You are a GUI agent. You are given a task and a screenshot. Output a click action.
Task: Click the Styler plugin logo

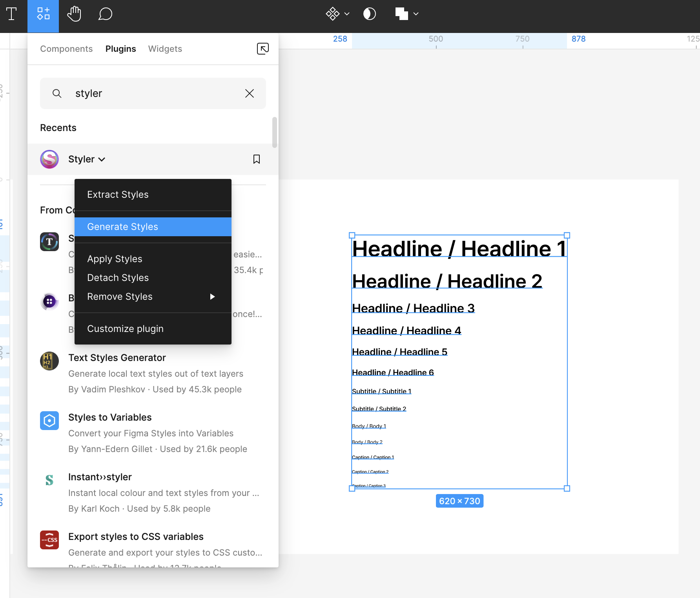tap(49, 159)
